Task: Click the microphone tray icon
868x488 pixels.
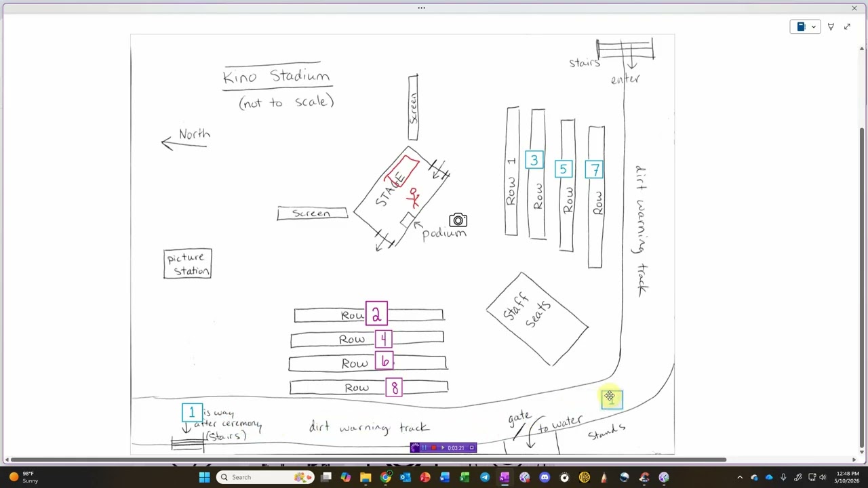Action: pos(783,477)
